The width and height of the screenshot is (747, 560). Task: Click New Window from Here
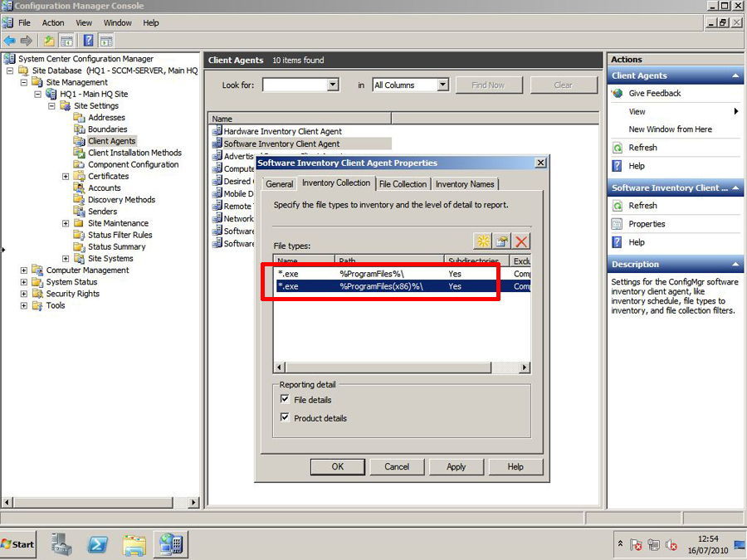click(x=671, y=129)
